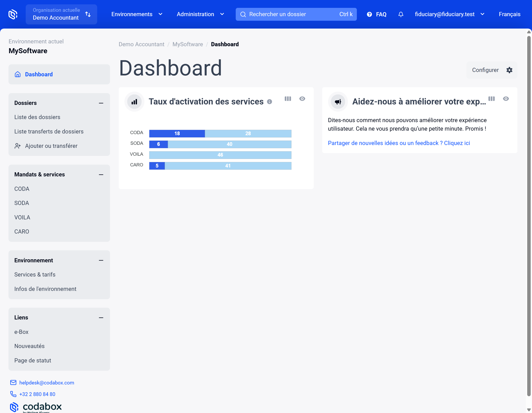Collapse the Dossiers sidebar section
This screenshot has width=532, height=413.
pyautogui.click(x=101, y=103)
